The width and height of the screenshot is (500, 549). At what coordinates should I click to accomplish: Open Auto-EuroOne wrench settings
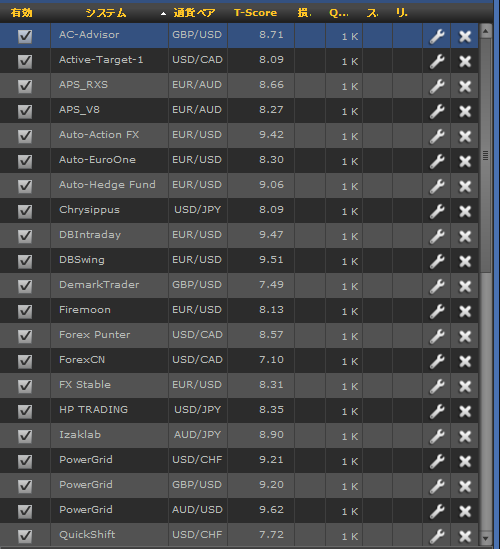pyautogui.click(x=437, y=161)
